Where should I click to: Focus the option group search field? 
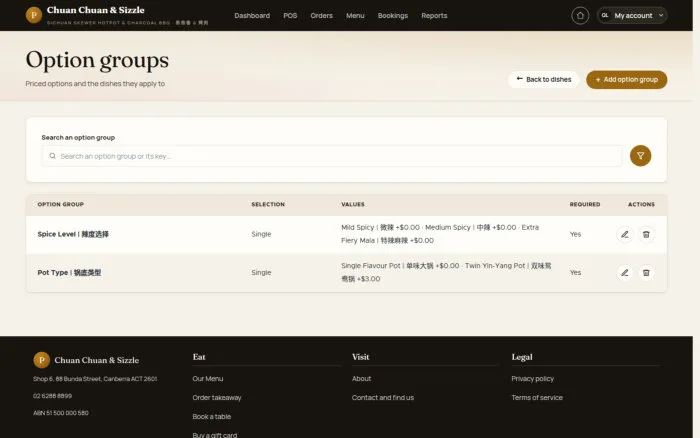tap(331, 156)
